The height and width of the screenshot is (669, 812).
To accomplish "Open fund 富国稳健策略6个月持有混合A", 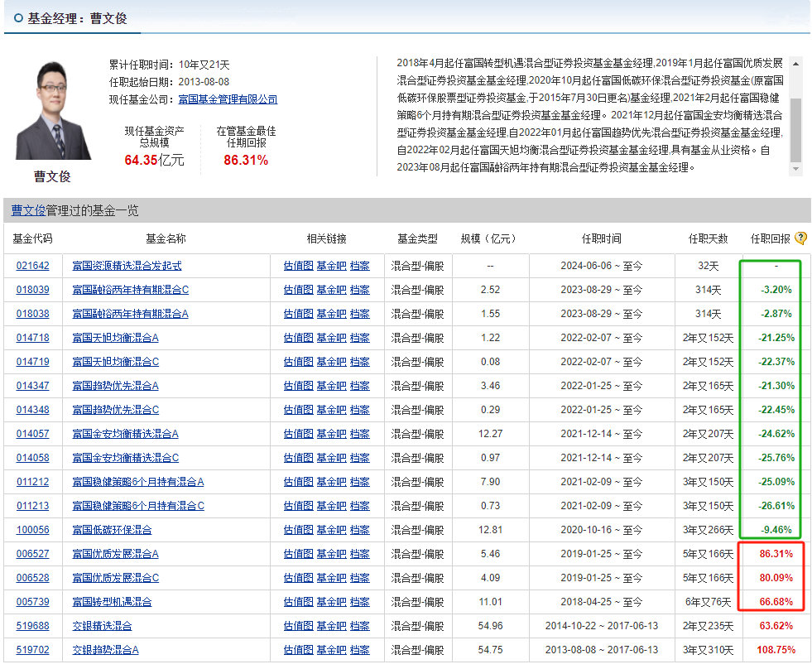I will [x=138, y=482].
